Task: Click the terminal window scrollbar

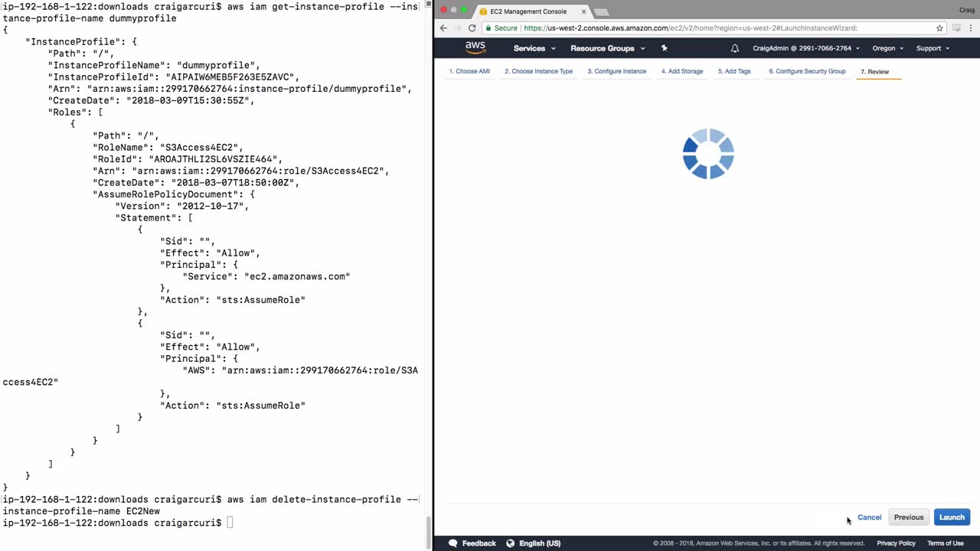Action: point(427,534)
